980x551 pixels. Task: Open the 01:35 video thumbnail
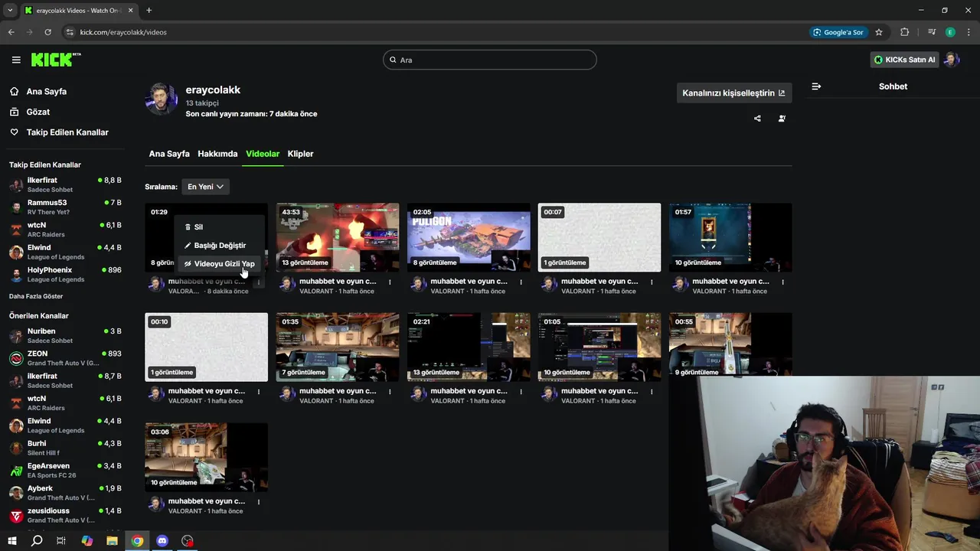[338, 347]
